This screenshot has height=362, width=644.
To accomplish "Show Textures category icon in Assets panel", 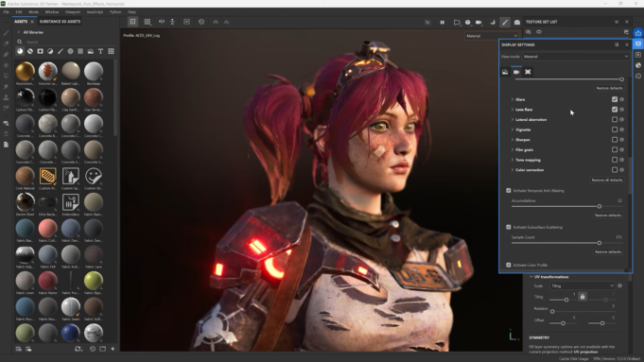I will [80, 51].
